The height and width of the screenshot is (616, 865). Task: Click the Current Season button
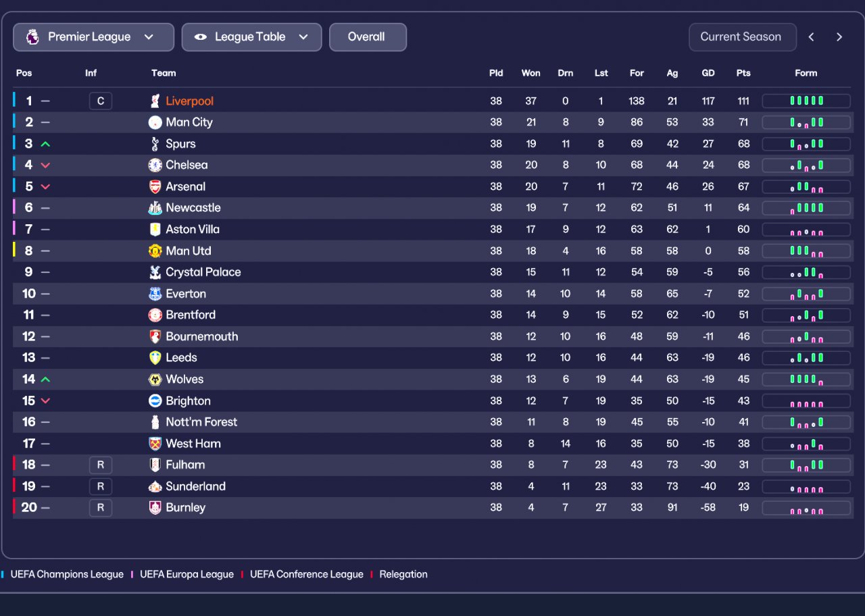(x=742, y=37)
